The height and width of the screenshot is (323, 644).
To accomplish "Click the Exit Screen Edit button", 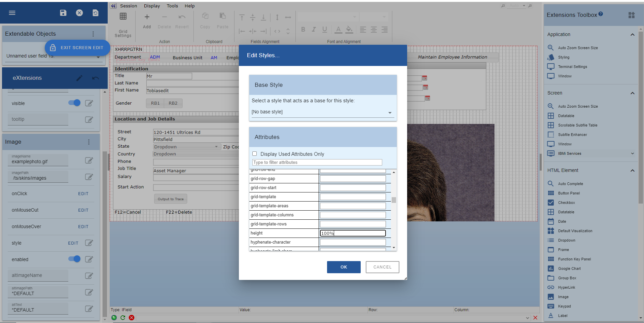I will point(77,48).
